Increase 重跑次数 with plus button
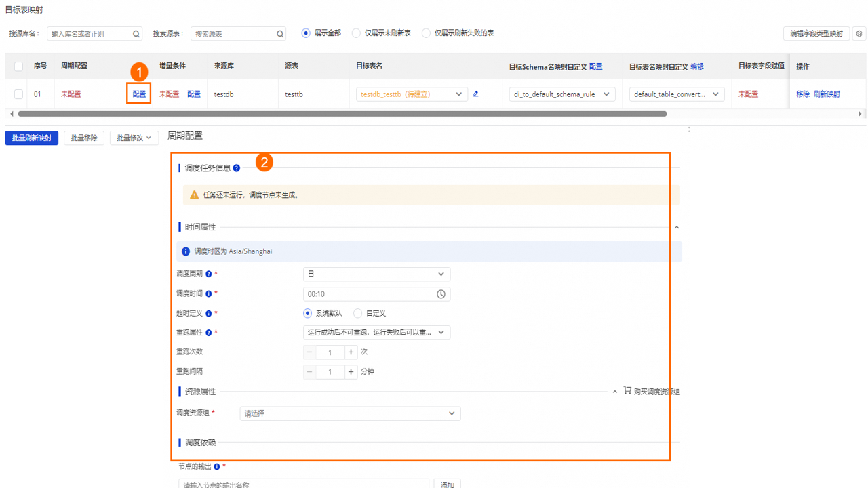This screenshot has height=488, width=868. click(351, 352)
